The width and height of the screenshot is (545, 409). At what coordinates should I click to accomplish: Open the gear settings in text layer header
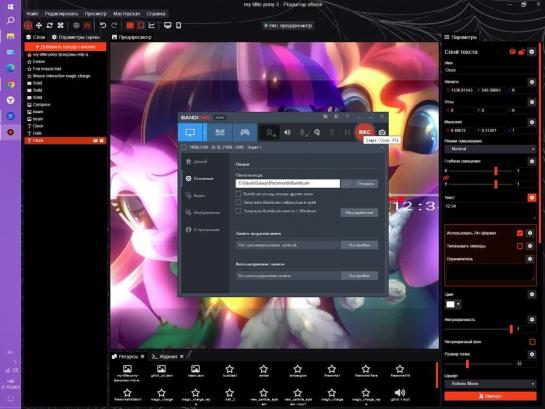click(x=531, y=52)
